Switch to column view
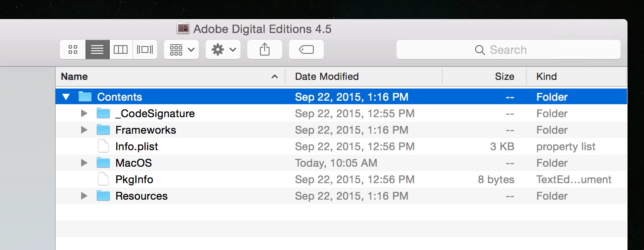Image resolution: width=644 pixels, height=250 pixels. click(x=121, y=49)
